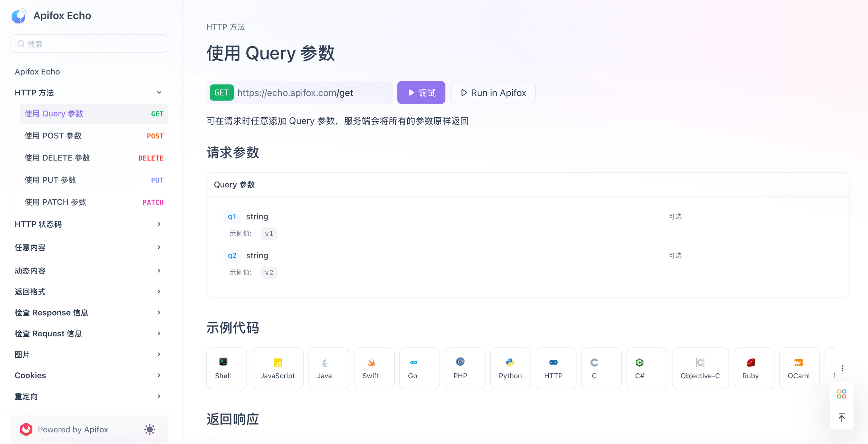The image size is (868, 444).
Task: Open Powered by Apifox link
Action: click(x=72, y=429)
